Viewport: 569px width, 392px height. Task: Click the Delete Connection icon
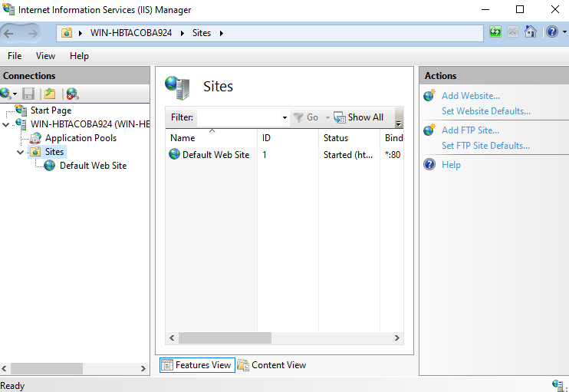tap(72, 94)
